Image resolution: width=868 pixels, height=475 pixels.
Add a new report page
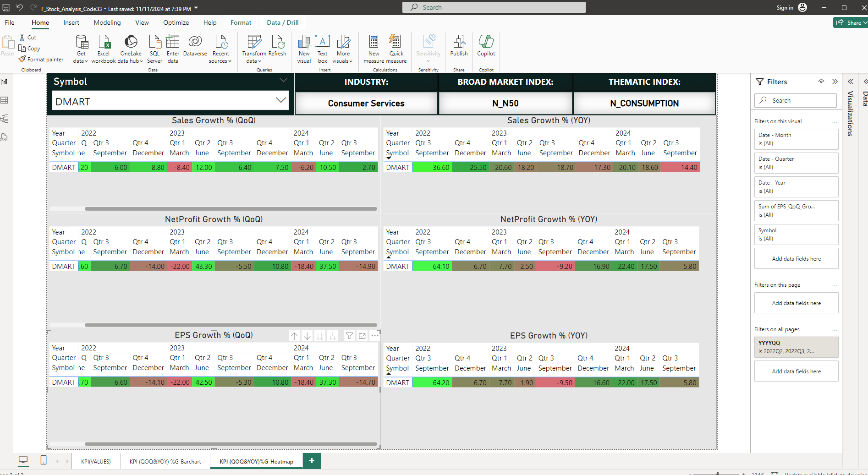(x=312, y=461)
